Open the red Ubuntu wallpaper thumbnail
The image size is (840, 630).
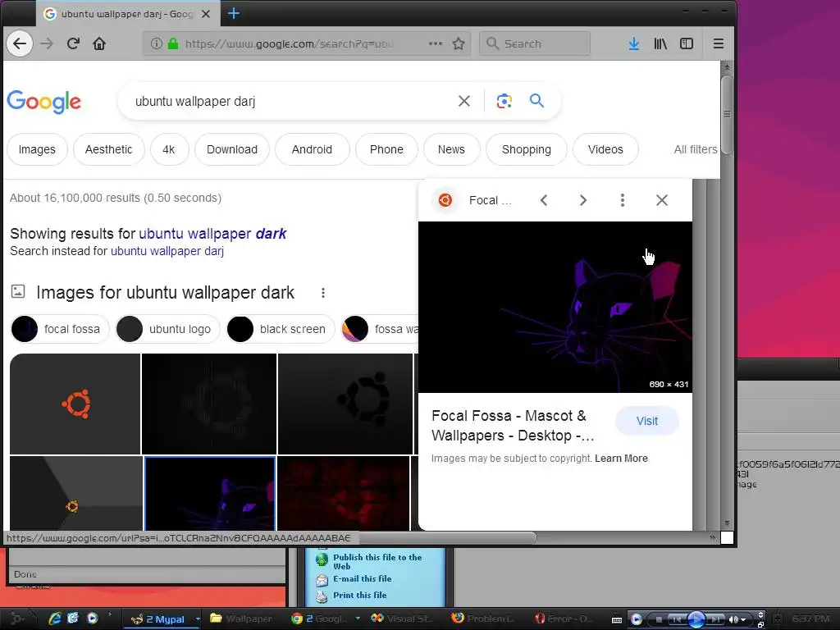pyautogui.click(x=344, y=493)
